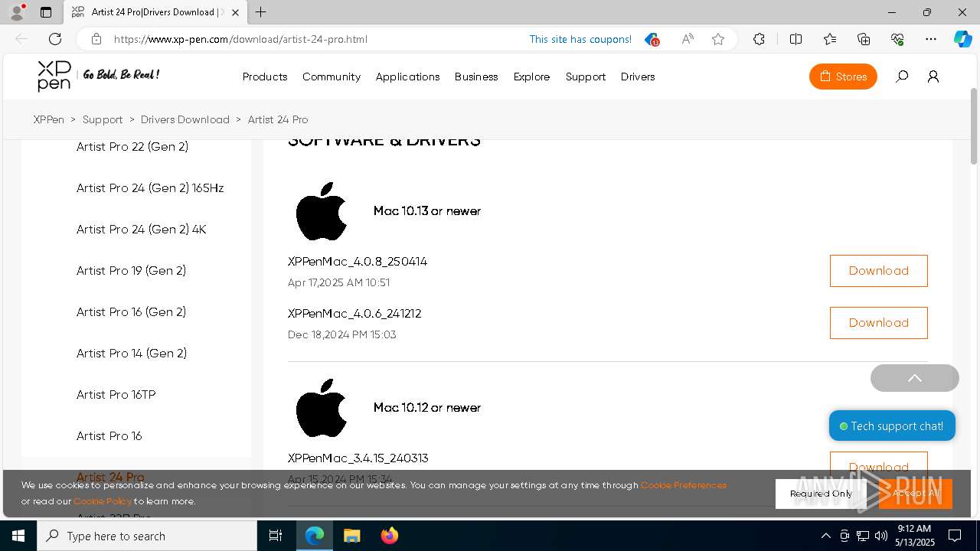980x551 pixels.
Task: Open the user account icon
Action: 933,77
